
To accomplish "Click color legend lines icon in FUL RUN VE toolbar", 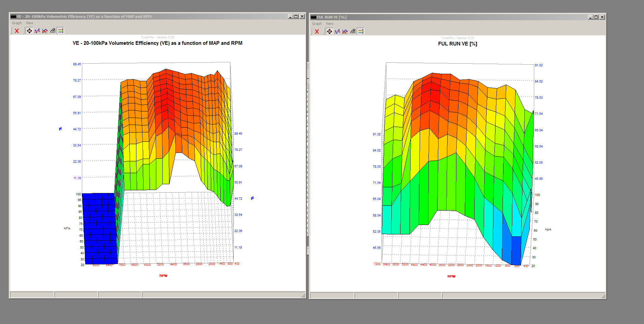I will point(361,31).
